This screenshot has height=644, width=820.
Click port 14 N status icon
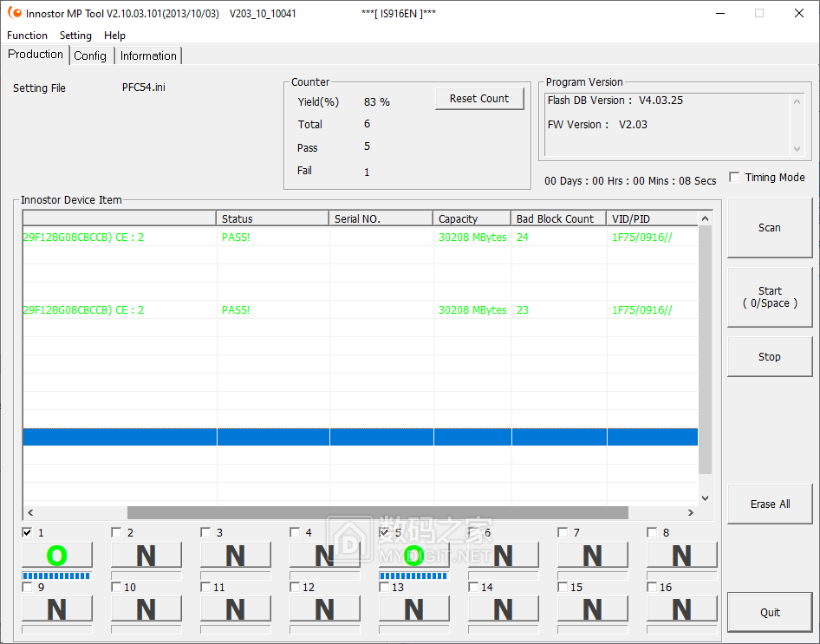tap(504, 609)
